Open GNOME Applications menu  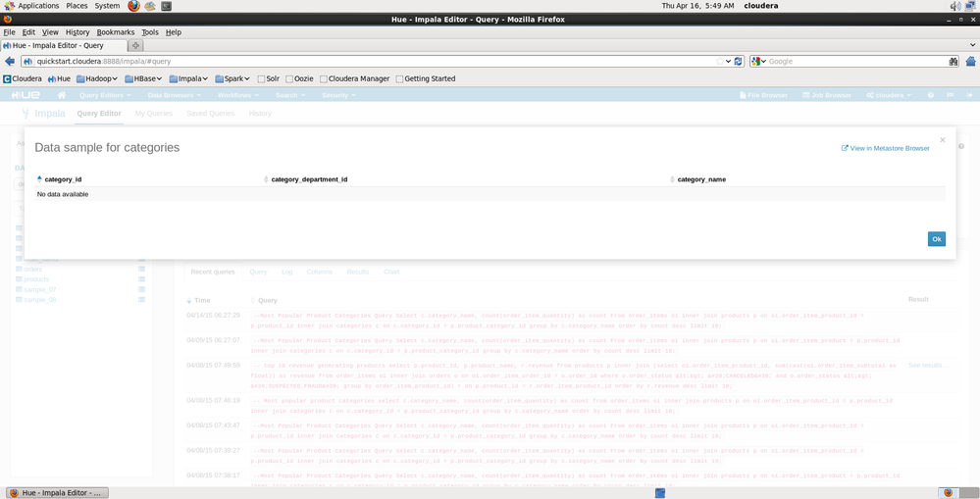pos(31,6)
